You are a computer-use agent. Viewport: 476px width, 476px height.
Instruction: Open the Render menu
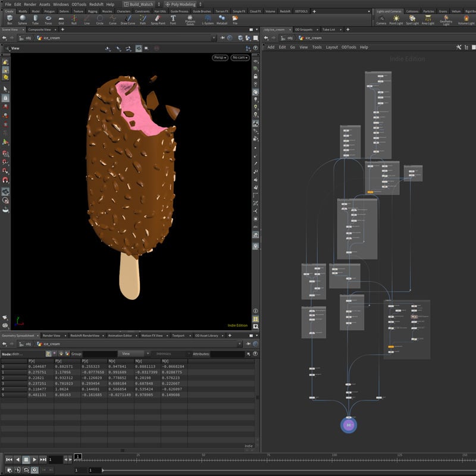tap(30, 4)
